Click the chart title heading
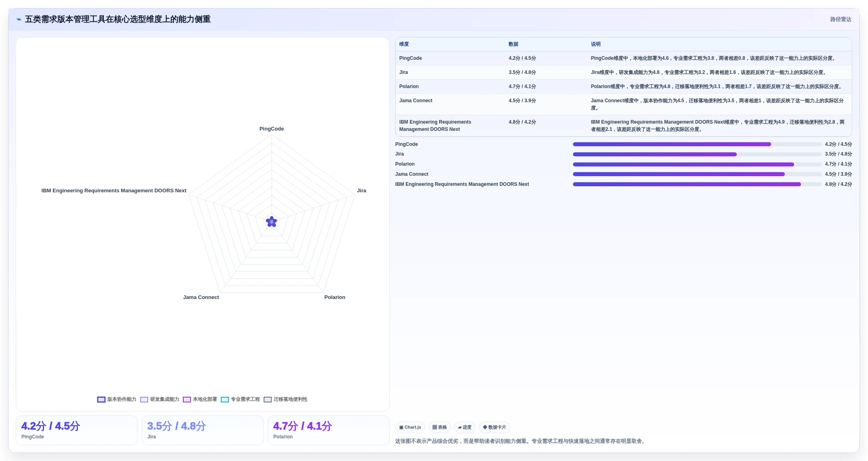868x461 pixels. (118, 19)
